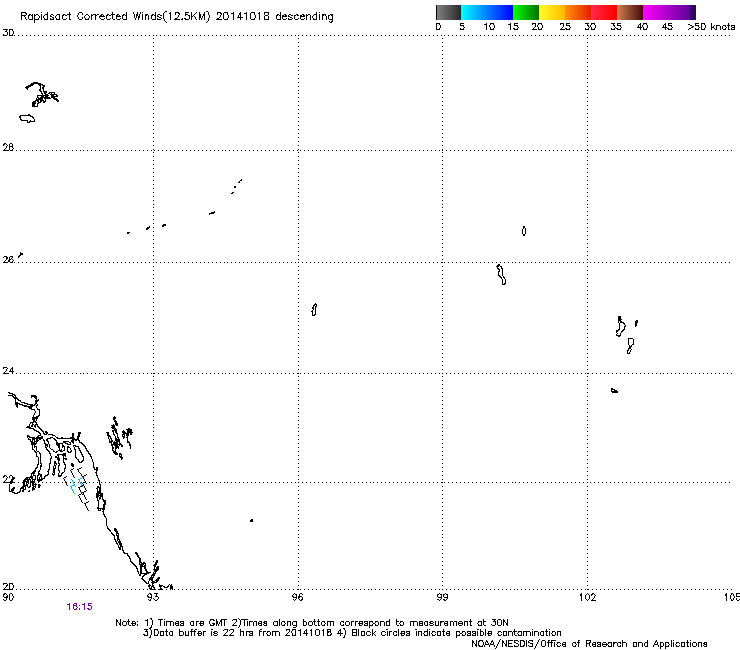Click the note line about Times are GMT
The width and height of the screenshot is (740, 650).
(312, 623)
